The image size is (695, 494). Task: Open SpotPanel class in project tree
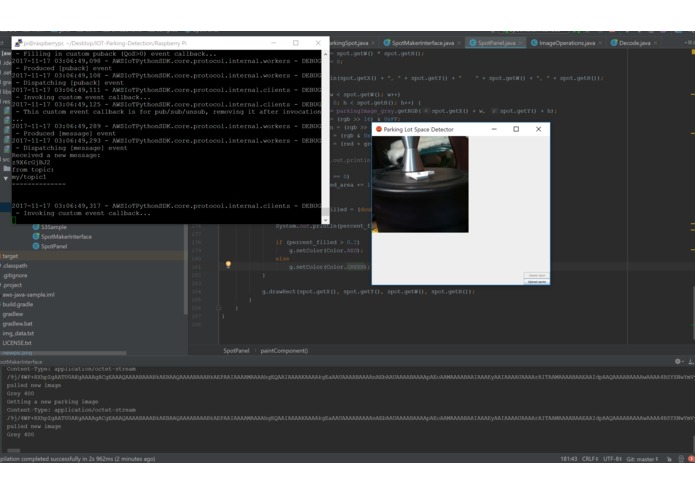[x=54, y=246]
